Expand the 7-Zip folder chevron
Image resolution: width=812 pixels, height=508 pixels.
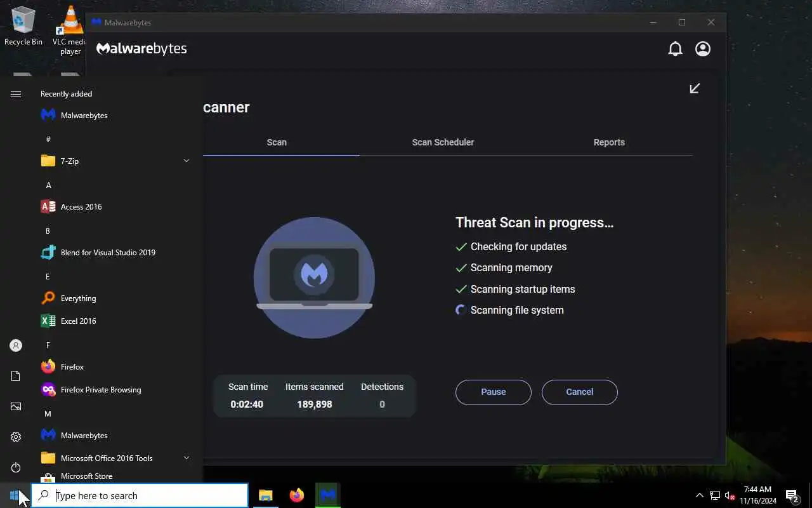tap(187, 161)
